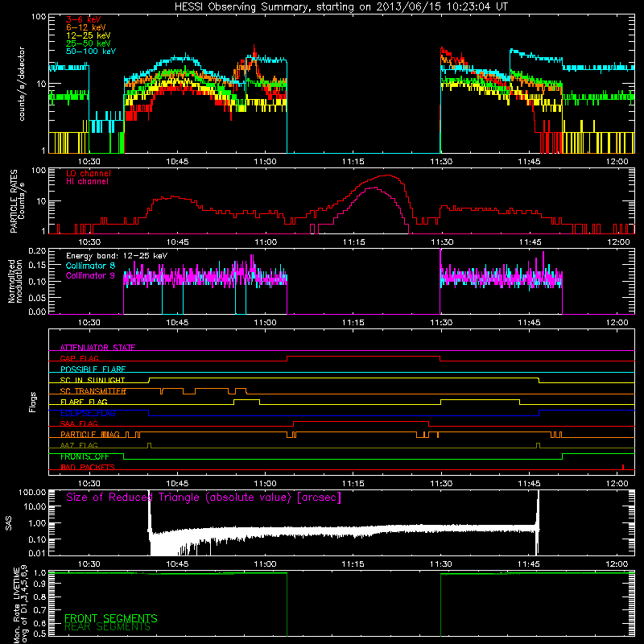Click the HESSI Observing Summary title text
The image size is (644, 644).
pyautogui.click(x=341, y=7)
